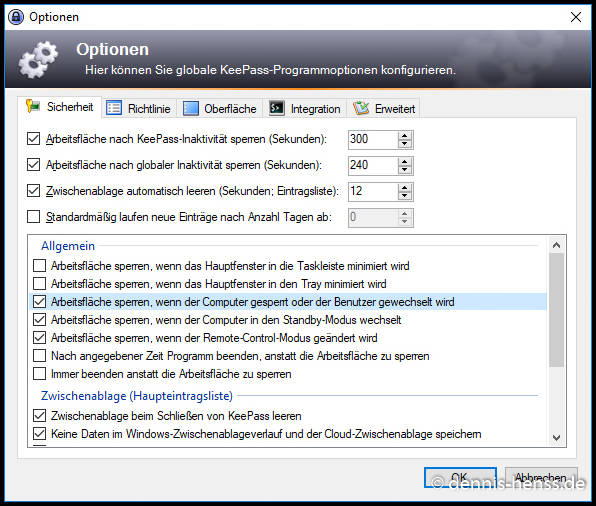
Task: Click the KeePass lock icon in title bar
Action: coord(16,17)
